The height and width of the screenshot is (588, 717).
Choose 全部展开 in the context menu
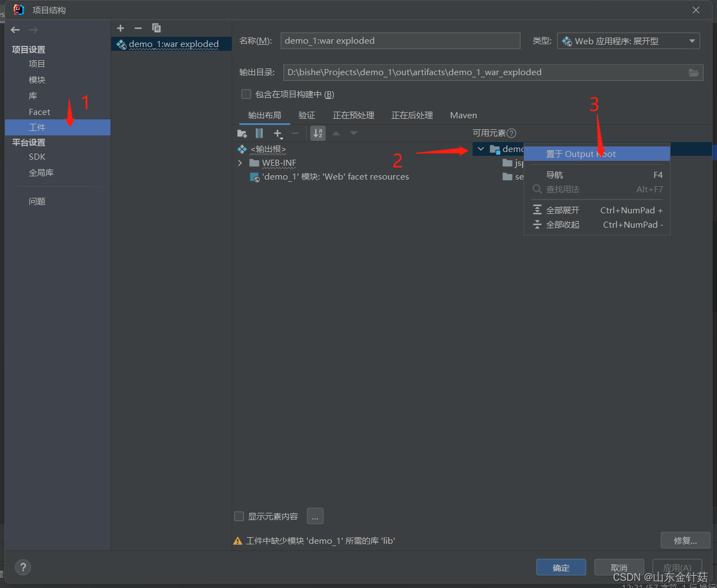coord(597,210)
